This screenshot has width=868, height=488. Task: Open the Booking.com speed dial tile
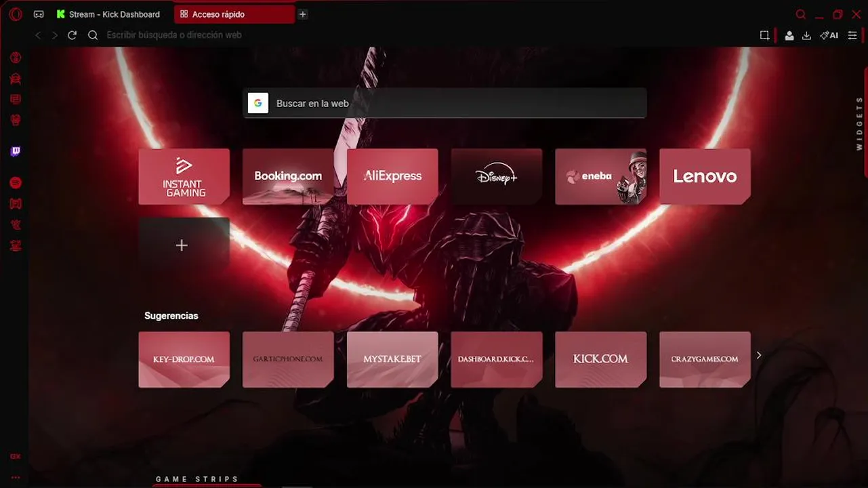288,177
